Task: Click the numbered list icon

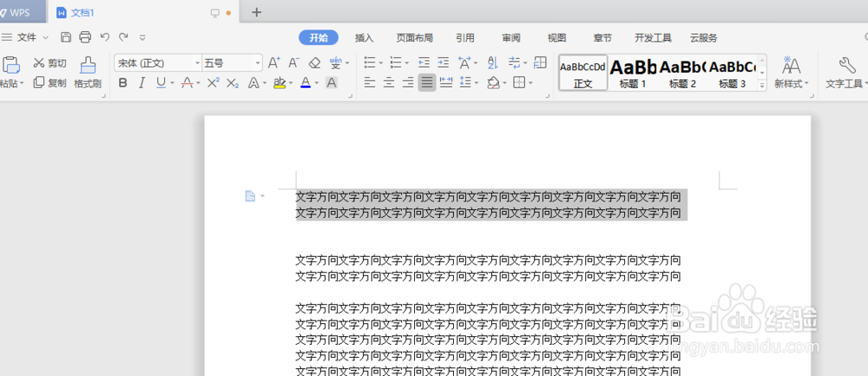Action: click(396, 63)
